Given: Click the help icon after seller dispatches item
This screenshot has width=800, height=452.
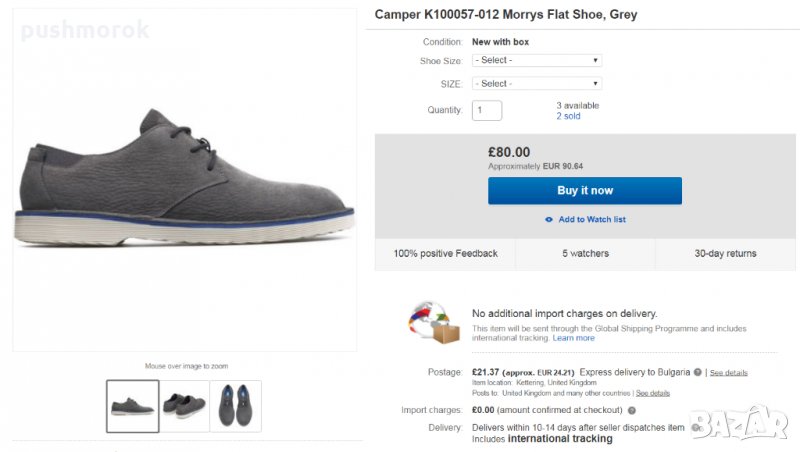Looking at the screenshot, I should coord(695,427).
